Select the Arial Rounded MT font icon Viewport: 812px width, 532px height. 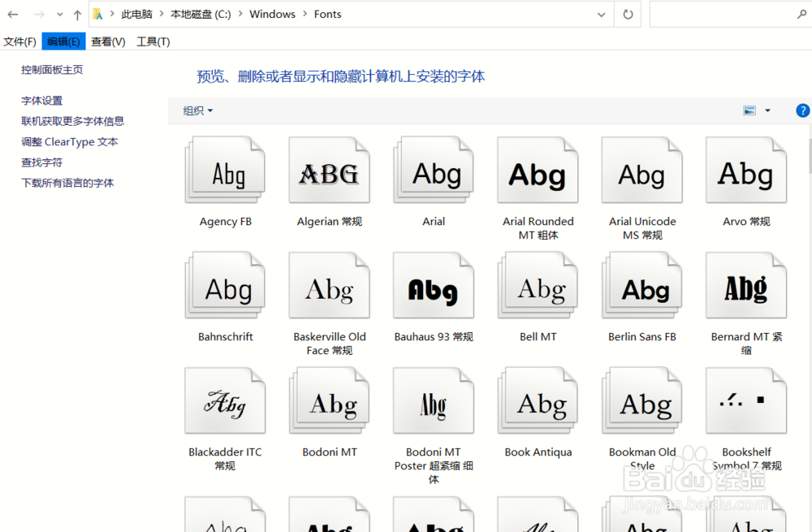[538, 170]
